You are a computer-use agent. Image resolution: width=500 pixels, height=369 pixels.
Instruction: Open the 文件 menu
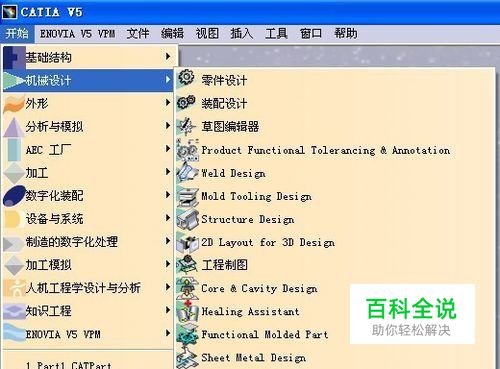click(x=138, y=33)
